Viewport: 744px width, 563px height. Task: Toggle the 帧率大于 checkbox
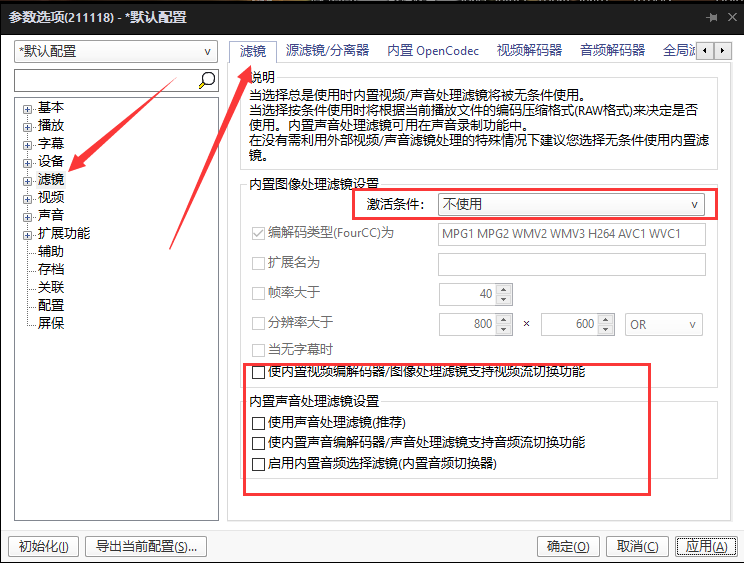(258, 293)
